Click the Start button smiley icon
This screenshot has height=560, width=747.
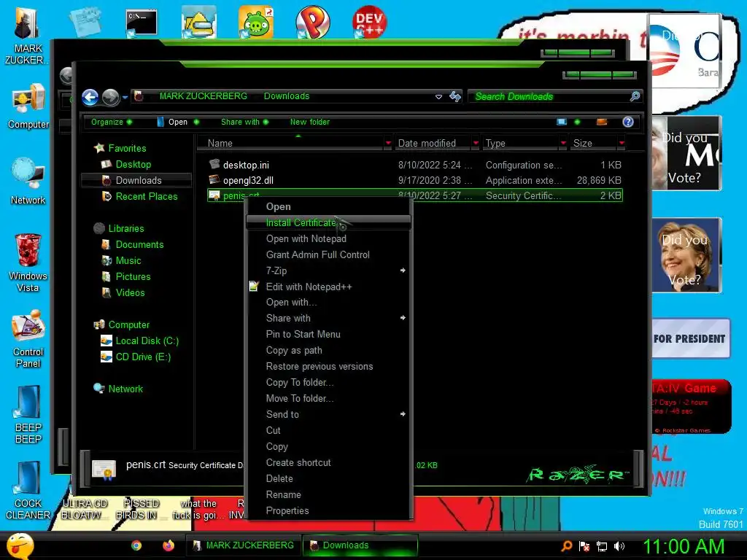(x=20, y=545)
